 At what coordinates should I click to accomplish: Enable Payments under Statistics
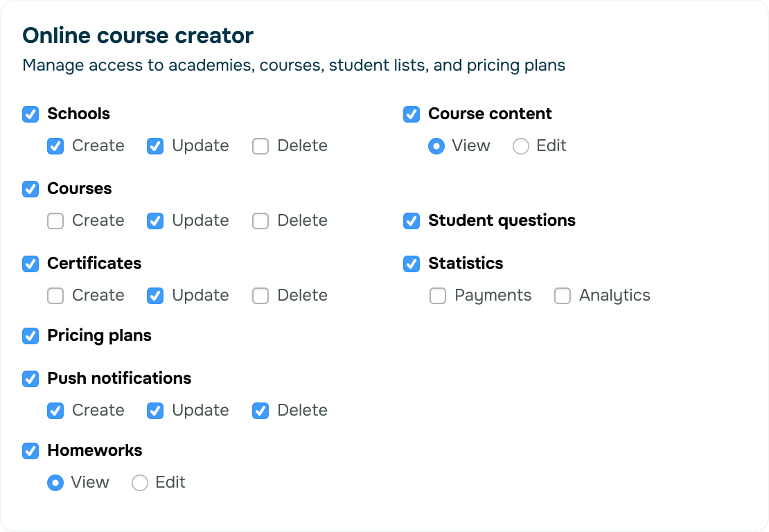438,296
